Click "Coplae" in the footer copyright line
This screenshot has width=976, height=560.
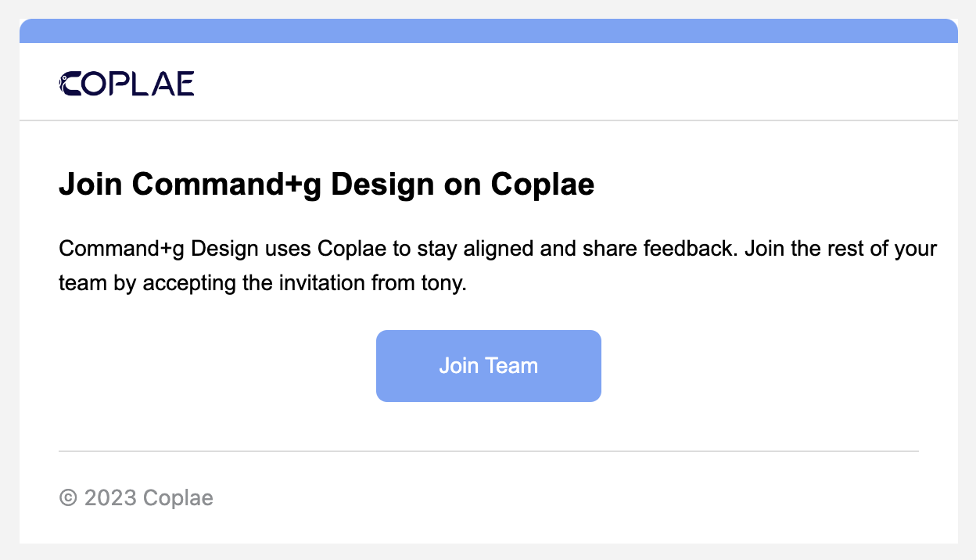click(x=178, y=497)
